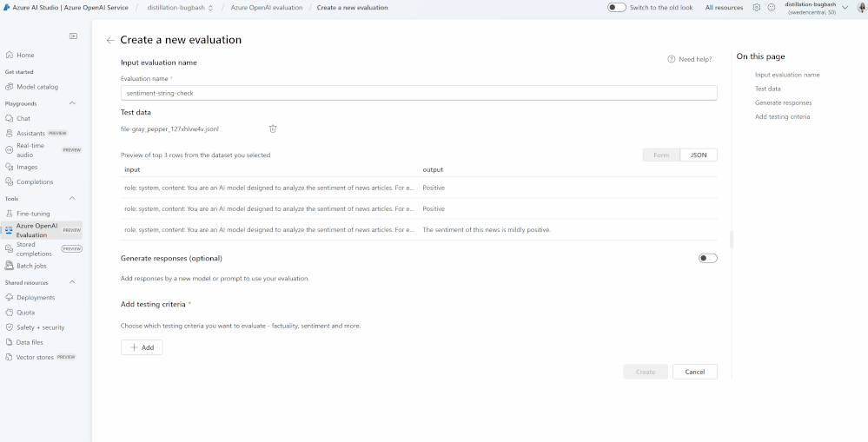Open settings gear icon in header

(757, 8)
